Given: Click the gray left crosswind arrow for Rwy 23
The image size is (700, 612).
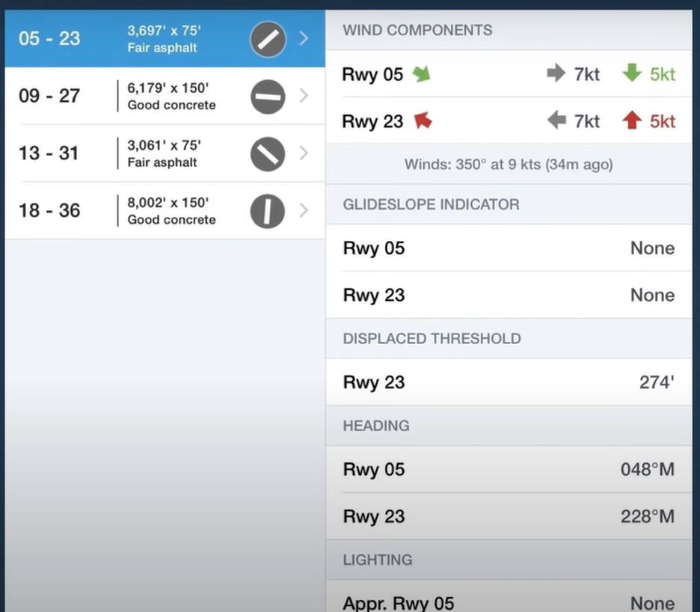Looking at the screenshot, I should click(556, 120).
